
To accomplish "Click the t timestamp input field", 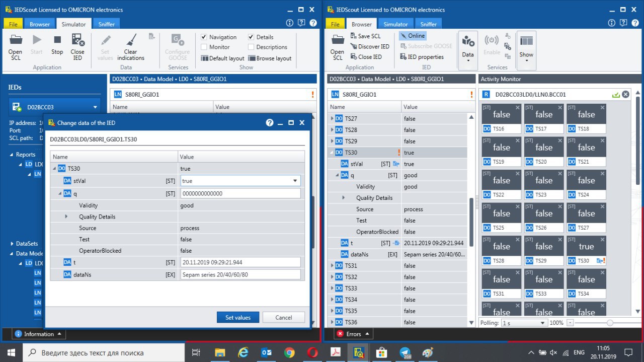I will [240, 262].
